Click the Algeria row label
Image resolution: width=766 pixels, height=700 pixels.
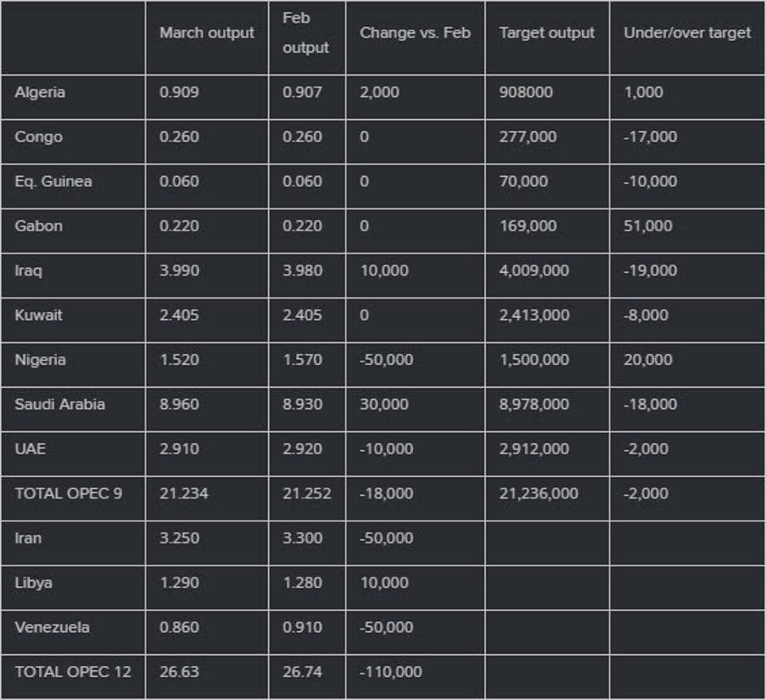click(39, 92)
